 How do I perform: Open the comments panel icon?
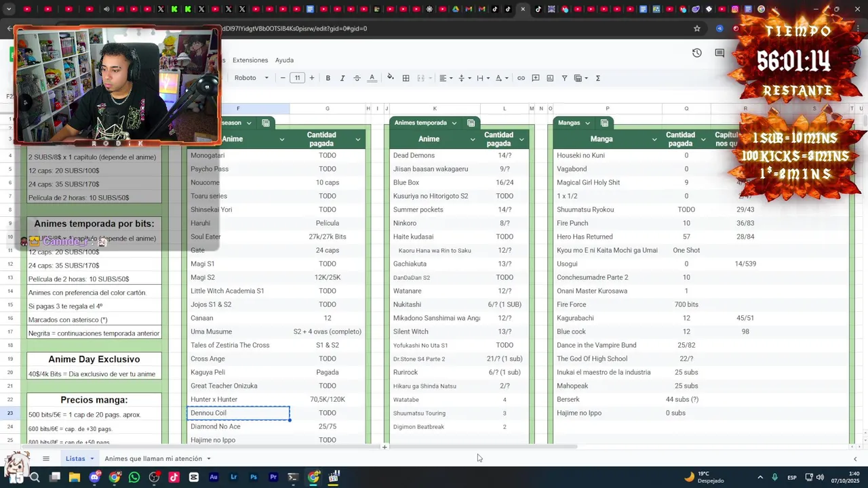(719, 53)
